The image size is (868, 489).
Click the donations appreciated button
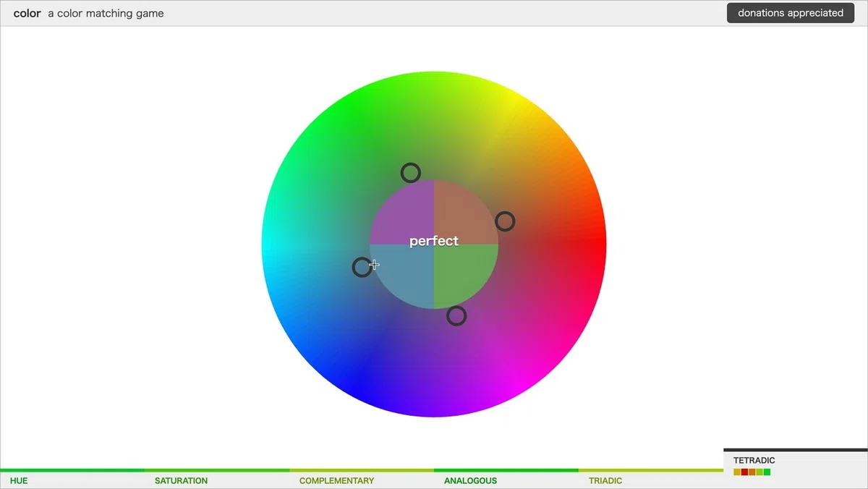tap(791, 12)
